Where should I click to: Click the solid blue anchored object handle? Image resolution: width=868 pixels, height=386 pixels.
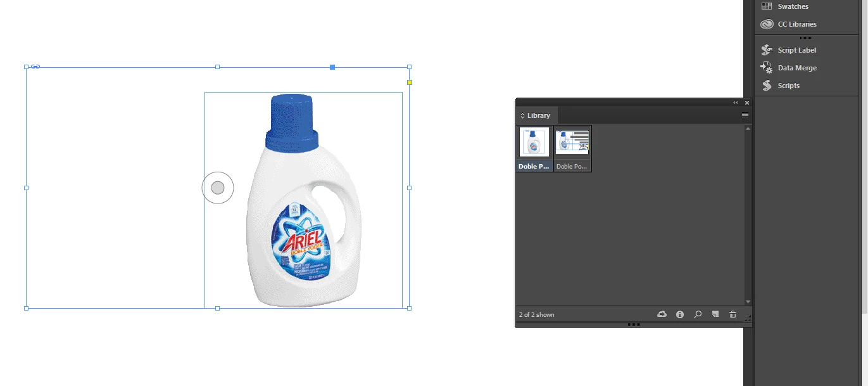(332, 67)
